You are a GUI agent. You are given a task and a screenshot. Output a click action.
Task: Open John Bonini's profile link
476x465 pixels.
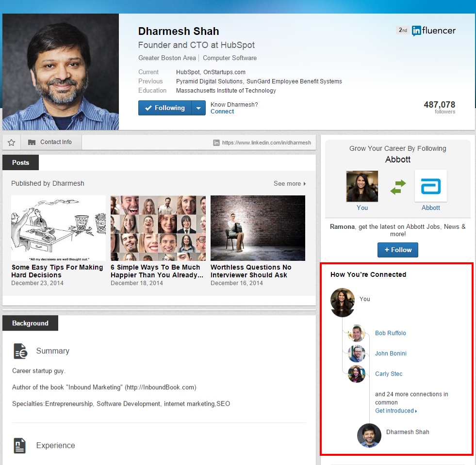391,353
